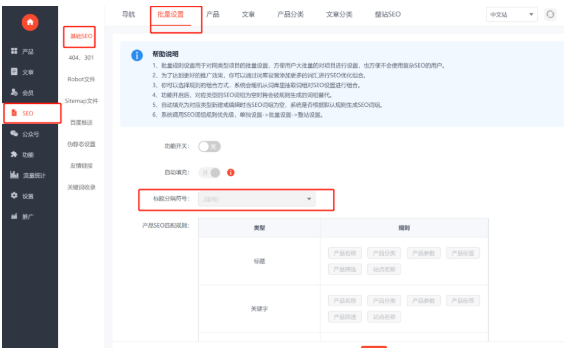Image resolution: width=573 pixels, height=360 pixels.
Task: Open 伪静态设置 submenu item
Action: coord(81,144)
